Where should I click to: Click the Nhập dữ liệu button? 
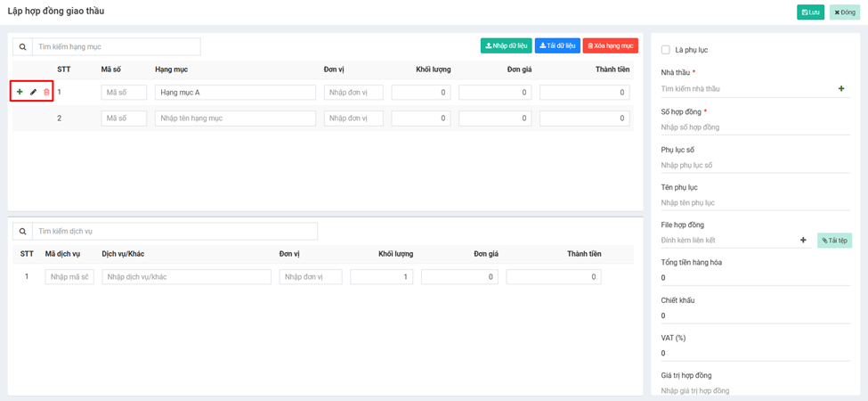tap(506, 45)
